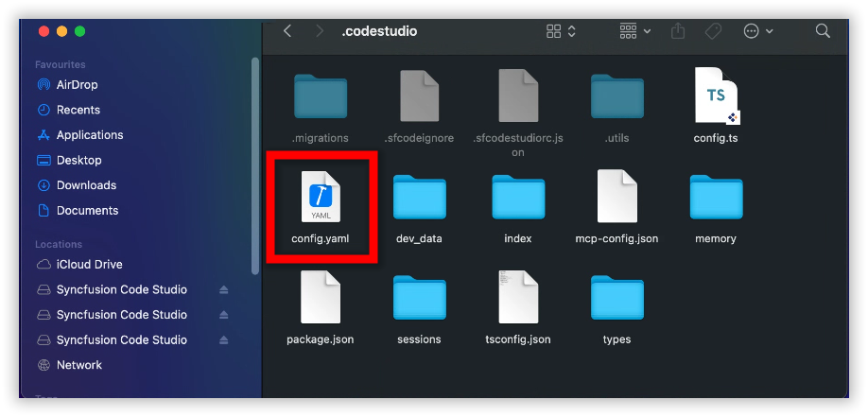Screen dimensions: 868x417
Task: Click the Tags toolbar icon
Action: click(713, 31)
